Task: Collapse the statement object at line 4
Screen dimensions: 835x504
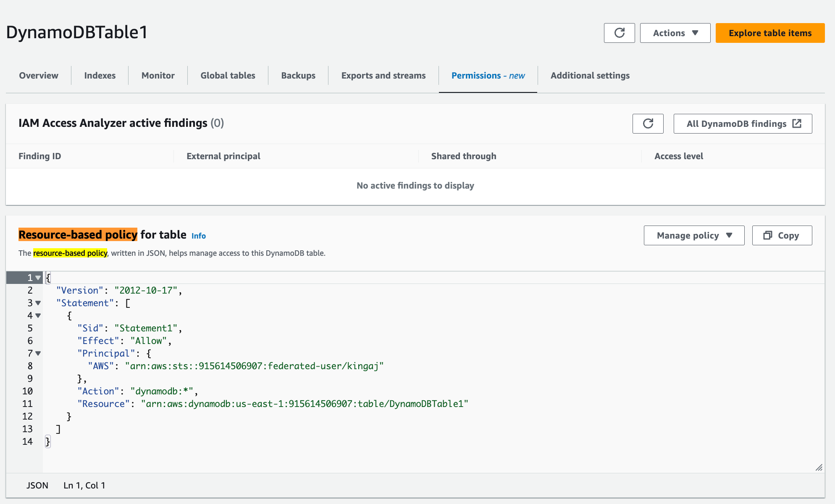Action: pyautogui.click(x=38, y=315)
